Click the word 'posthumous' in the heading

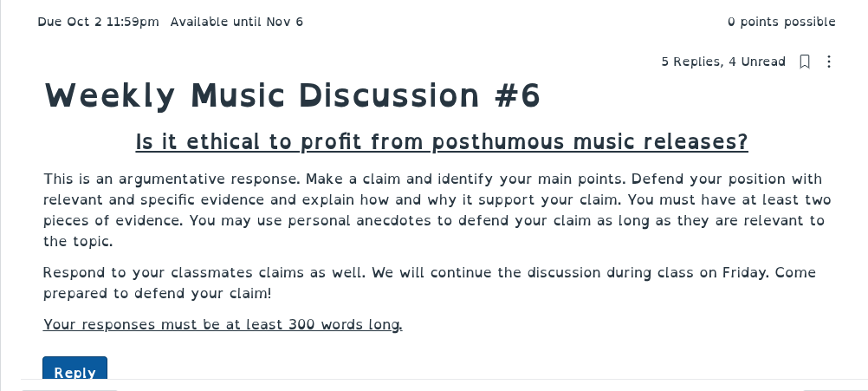[x=500, y=142]
